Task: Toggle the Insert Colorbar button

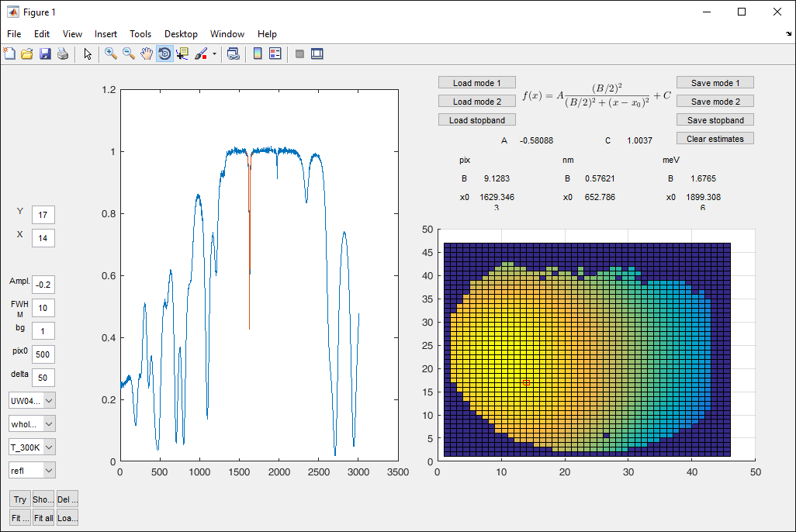Action: (258, 54)
